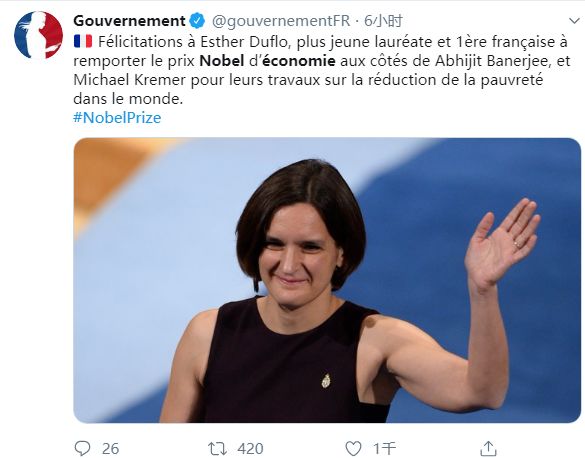Click the like count 1千
The width and height of the screenshot is (585, 458).
pos(385,448)
